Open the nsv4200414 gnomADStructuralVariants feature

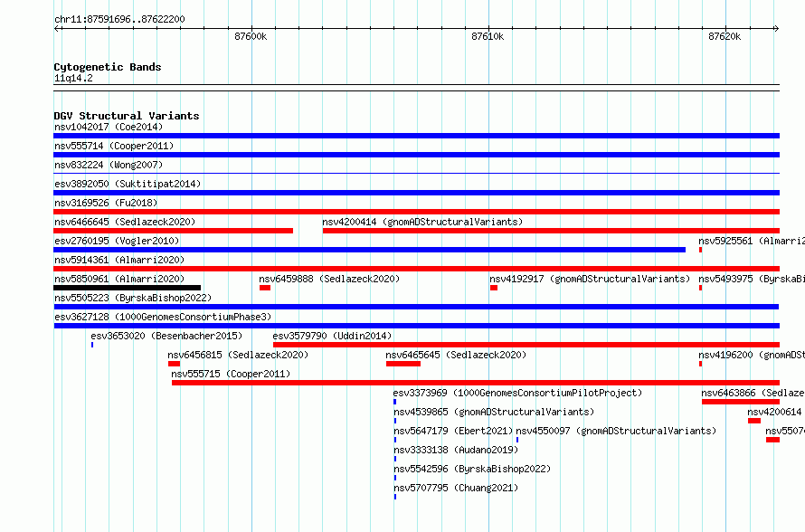551,231
